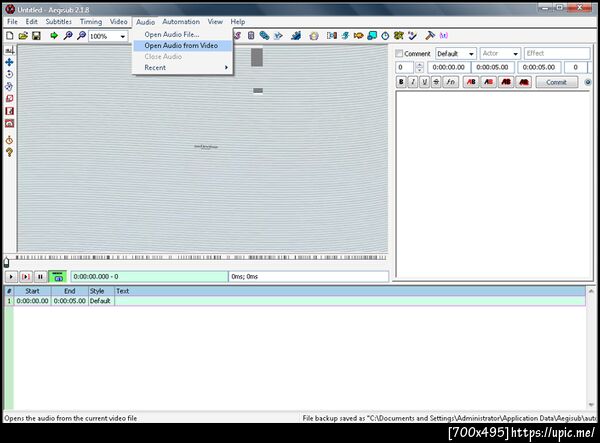The height and width of the screenshot is (443, 600).
Task: Open the Resample Resolution toolbar icon
Action: tap(372, 36)
